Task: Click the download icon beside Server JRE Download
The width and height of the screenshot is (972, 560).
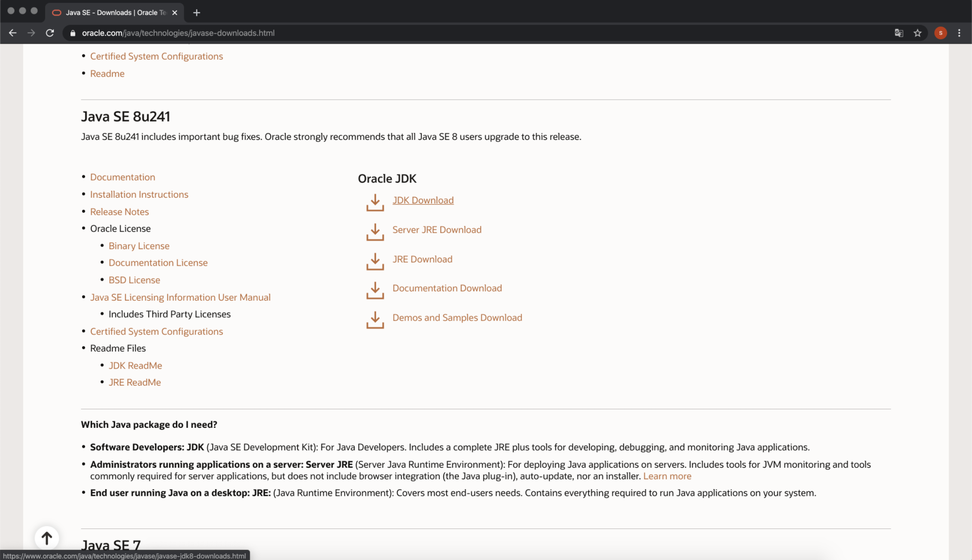Action: click(x=375, y=232)
